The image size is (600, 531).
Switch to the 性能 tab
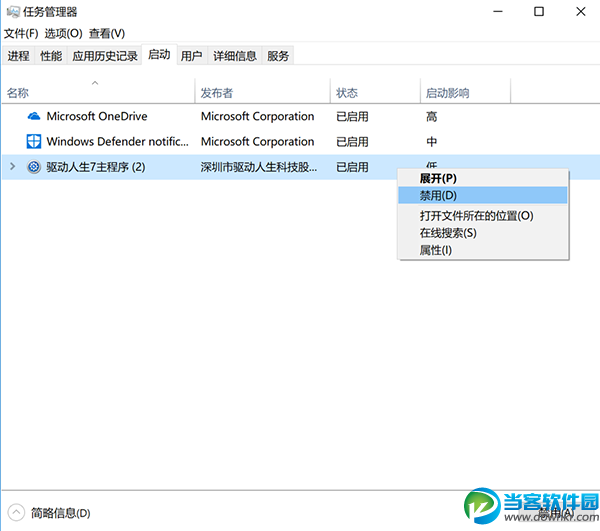[x=51, y=56]
